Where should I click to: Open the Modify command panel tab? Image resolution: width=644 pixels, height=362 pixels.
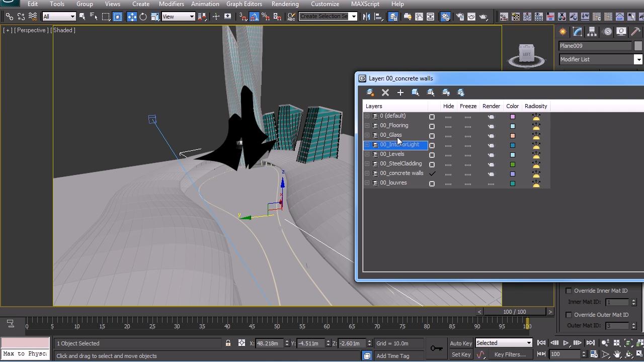(x=577, y=32)
